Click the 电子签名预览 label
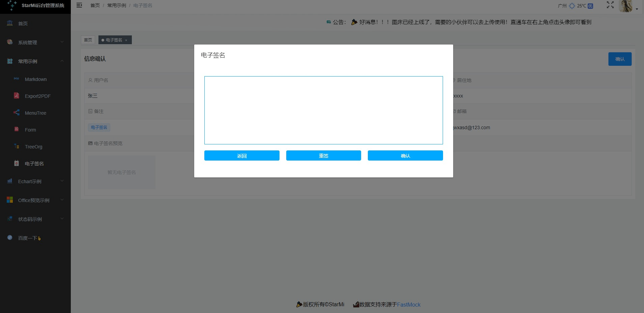The image size is (644, 313). [108, 143]
